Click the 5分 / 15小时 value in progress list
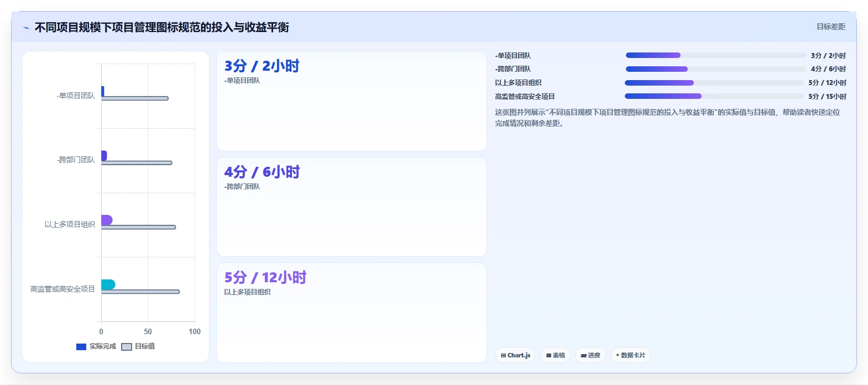868x385 pixels. click(x=827, y=97)
